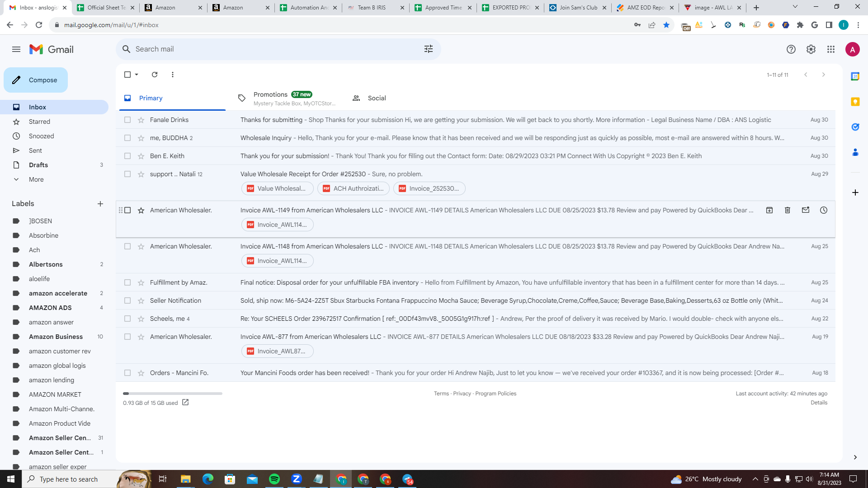
Task: Click the storage usage progress bar
Action: point(173,394)
